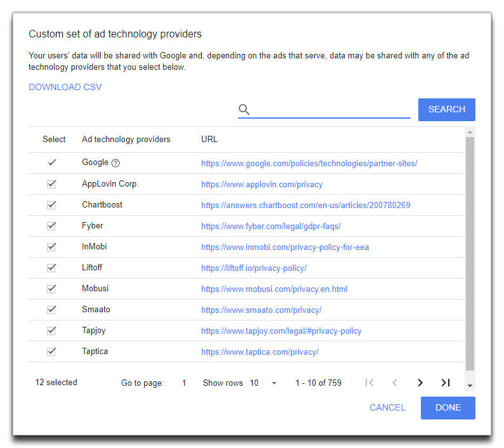
Task: Click the provider search text field
Action: [x=332, y=110]
